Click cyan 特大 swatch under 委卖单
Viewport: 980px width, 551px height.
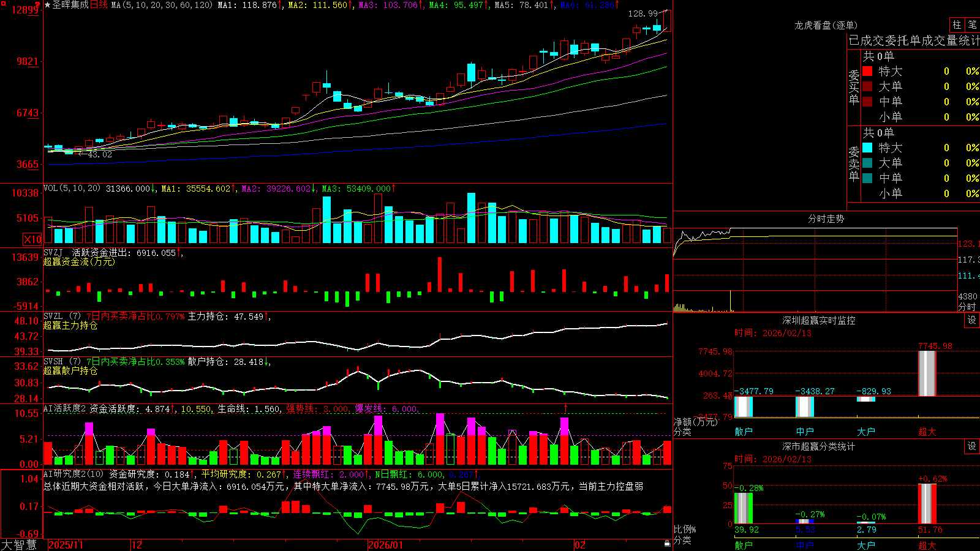click(867, 148)
